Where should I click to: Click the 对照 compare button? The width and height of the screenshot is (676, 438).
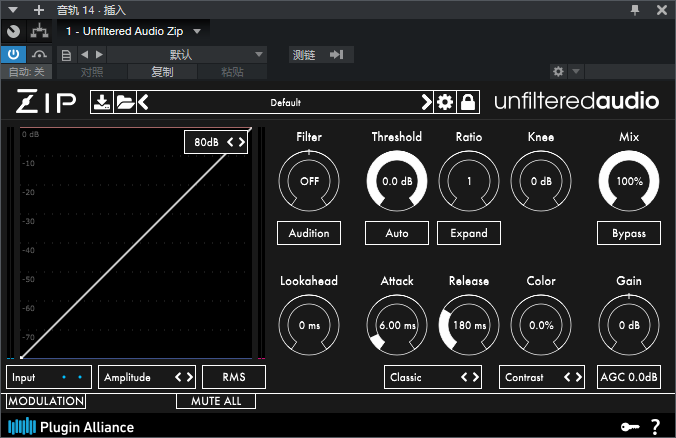click(x=92, y=72)
